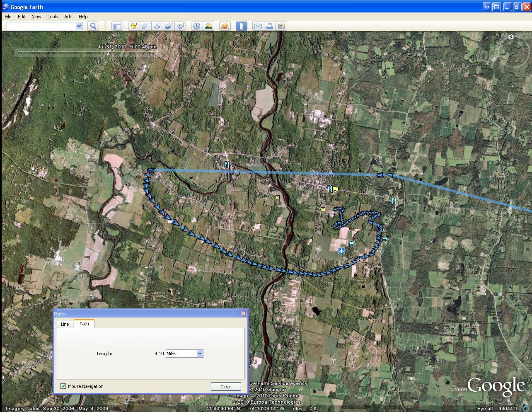The height and width of the screenshot is (412, 532).
Task: Click the longitude 74°10'03.00" W readout
Action: tap(267, 409)
